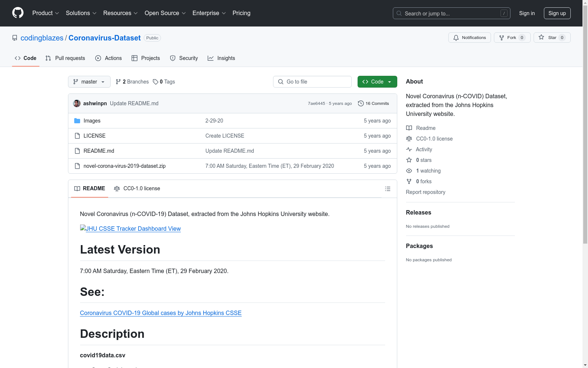Open the README outline list icon
Image resolution: width=588 pixels, height=368 pixels.
[x=388, y=189]
